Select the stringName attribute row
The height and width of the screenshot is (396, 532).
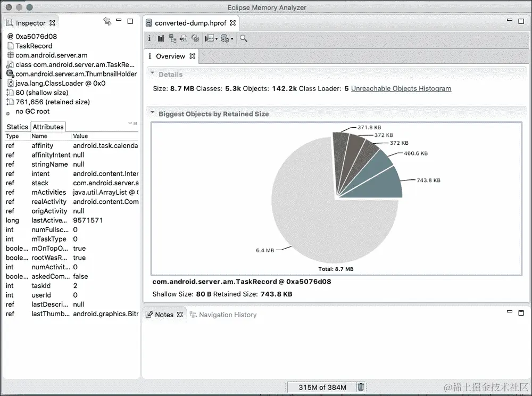click(x=72, y=164)
